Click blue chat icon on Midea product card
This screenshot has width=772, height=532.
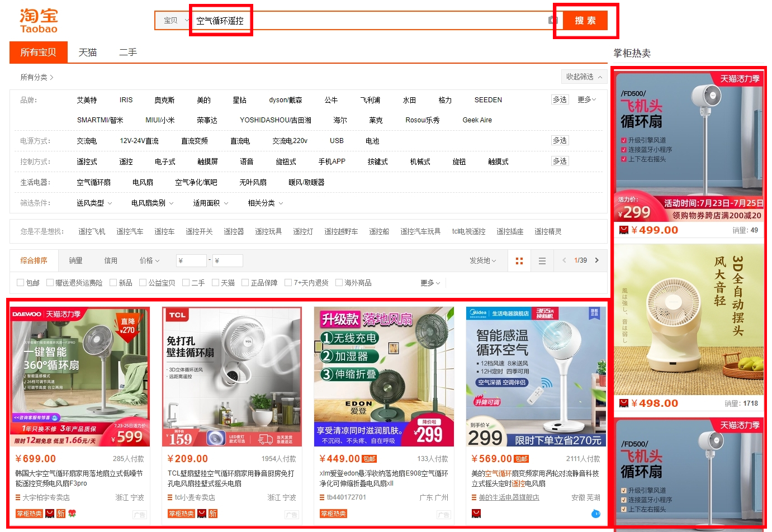coord(596,514)
